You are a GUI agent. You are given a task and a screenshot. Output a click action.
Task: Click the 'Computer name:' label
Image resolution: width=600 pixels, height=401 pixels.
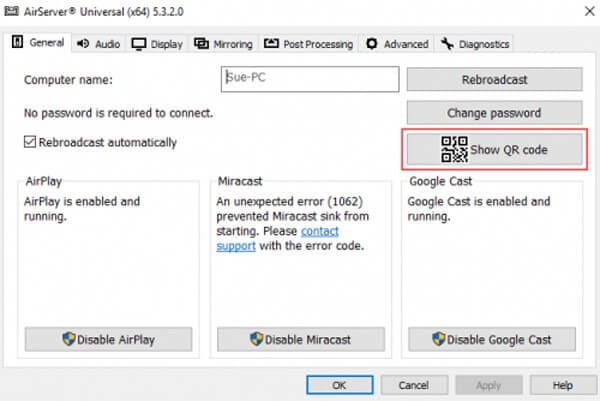coord(68,80)
